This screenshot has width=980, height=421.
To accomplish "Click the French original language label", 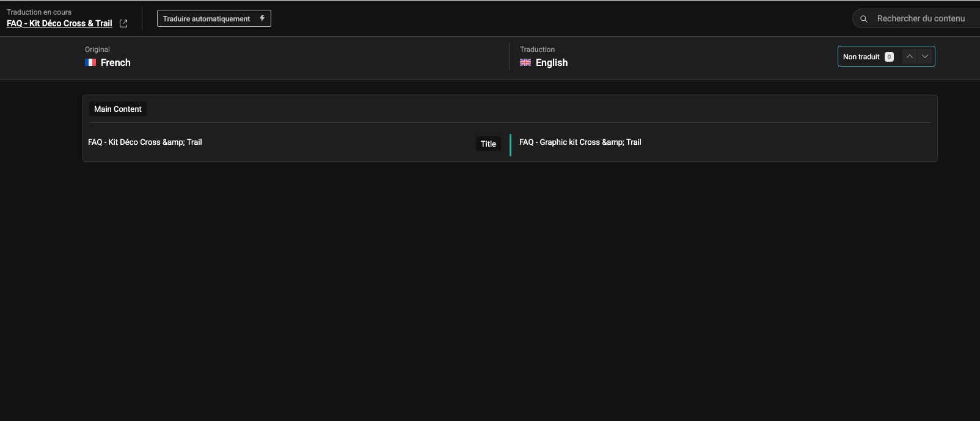I will coord(115,62).
